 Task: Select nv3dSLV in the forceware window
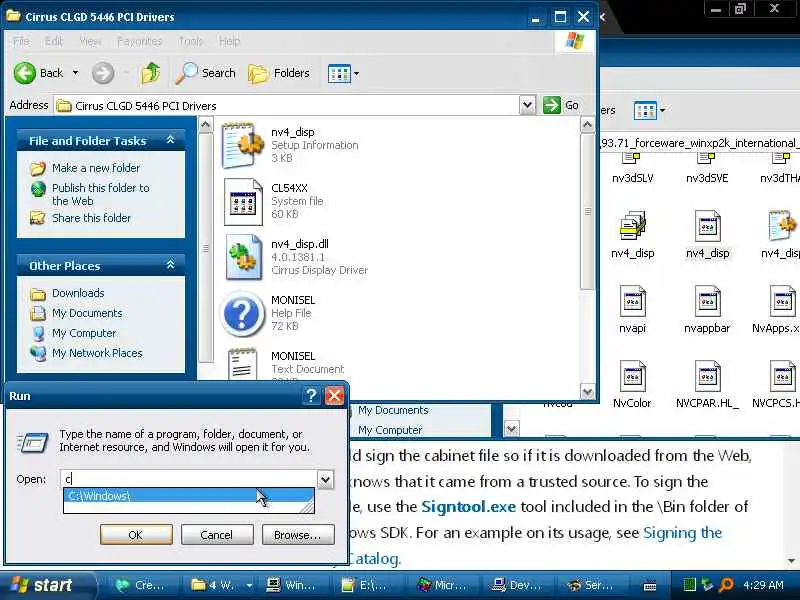pos(633,168)
